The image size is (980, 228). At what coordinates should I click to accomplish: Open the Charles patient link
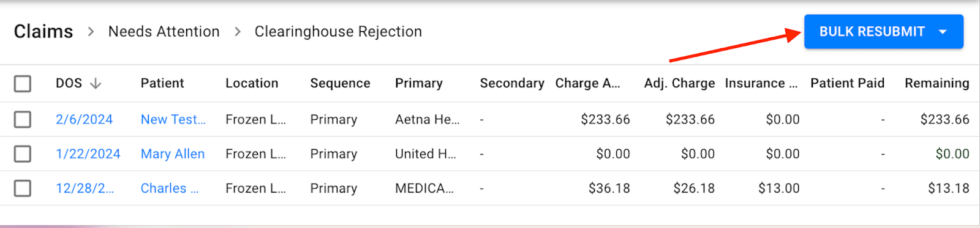coord(170,188)
